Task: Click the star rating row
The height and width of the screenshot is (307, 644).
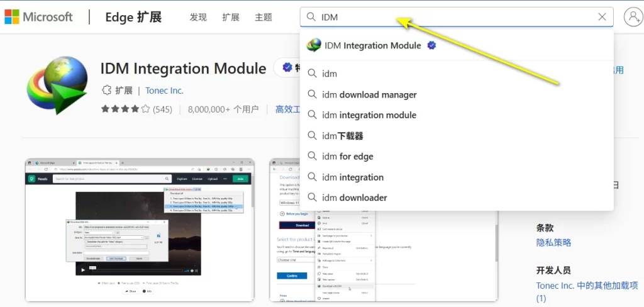Action: 125,109
